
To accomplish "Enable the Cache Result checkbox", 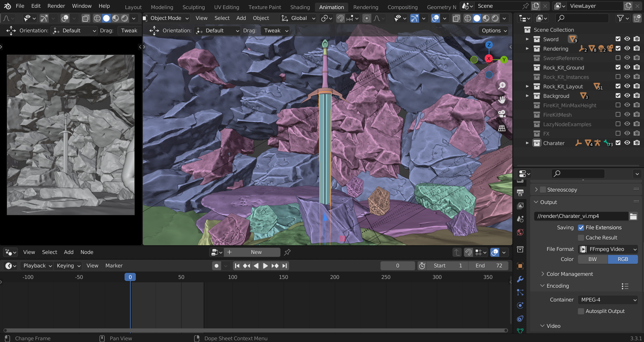I will (x=581, y=238).
